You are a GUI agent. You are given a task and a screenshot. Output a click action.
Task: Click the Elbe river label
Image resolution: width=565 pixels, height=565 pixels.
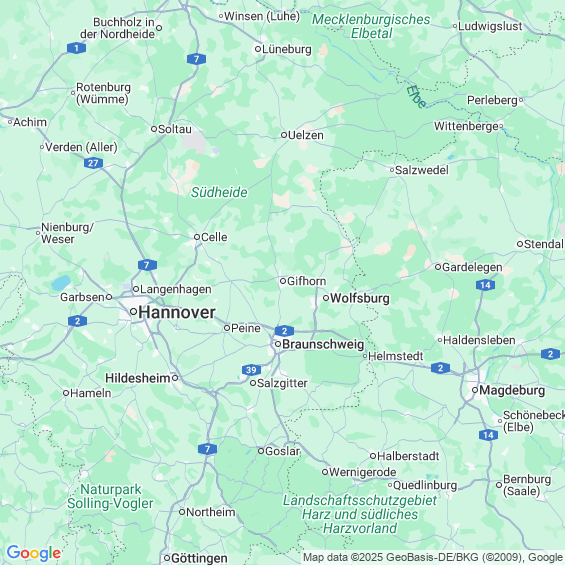pos(416,97)
